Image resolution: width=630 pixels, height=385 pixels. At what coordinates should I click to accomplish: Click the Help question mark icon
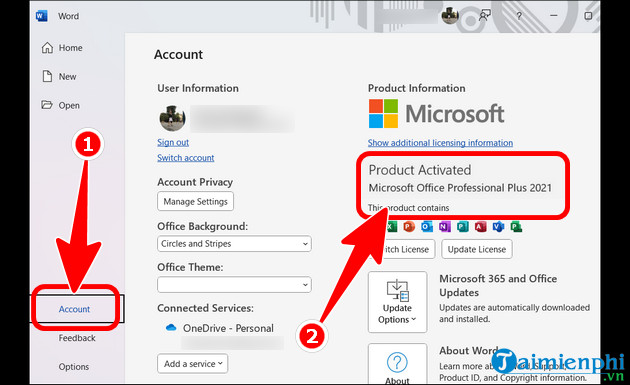pyautogui.click(x=519, y=16)
